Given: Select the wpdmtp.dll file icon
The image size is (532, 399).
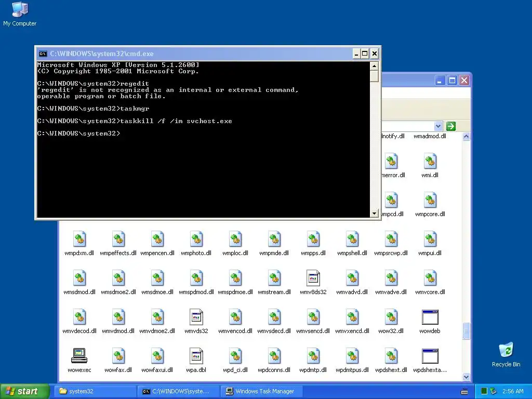Looking at the screenshot, I should point(313,356).
